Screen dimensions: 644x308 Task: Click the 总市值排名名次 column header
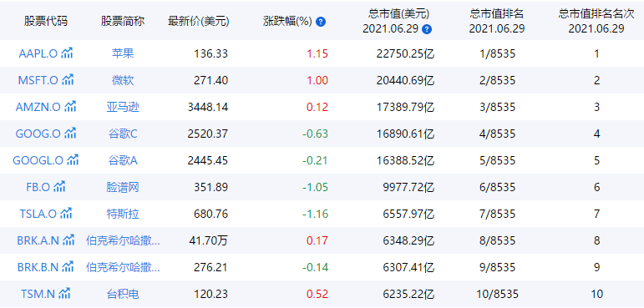click(x=596, y=14)
